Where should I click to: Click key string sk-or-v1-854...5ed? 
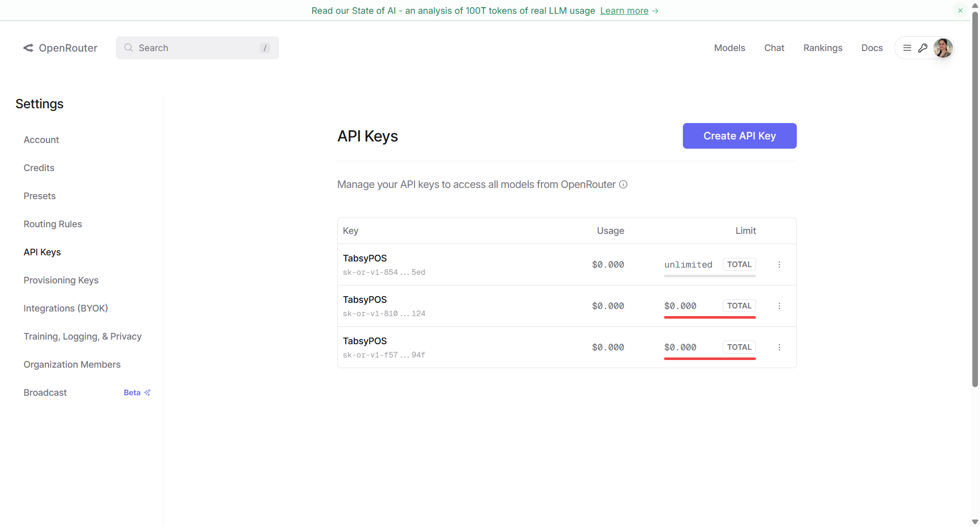[384, 272]
